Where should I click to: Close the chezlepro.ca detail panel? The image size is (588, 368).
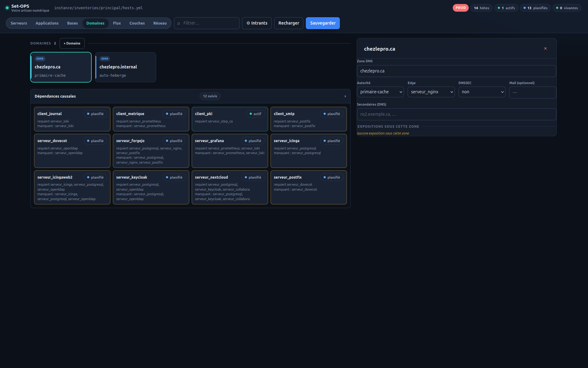(545, 48)
